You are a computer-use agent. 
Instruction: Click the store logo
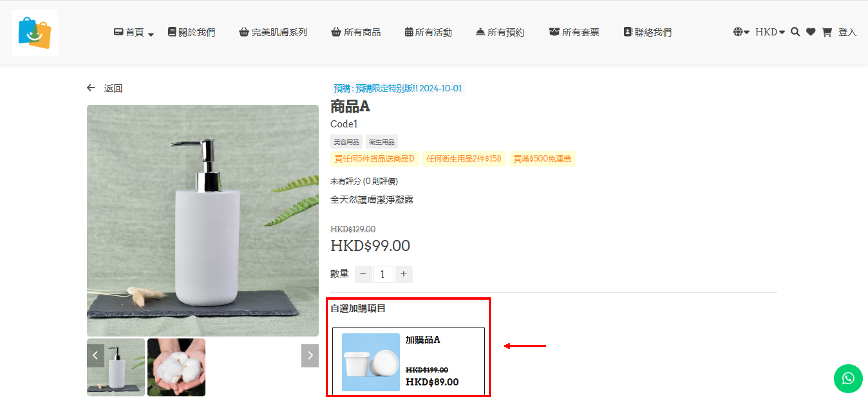pos(35,33)
